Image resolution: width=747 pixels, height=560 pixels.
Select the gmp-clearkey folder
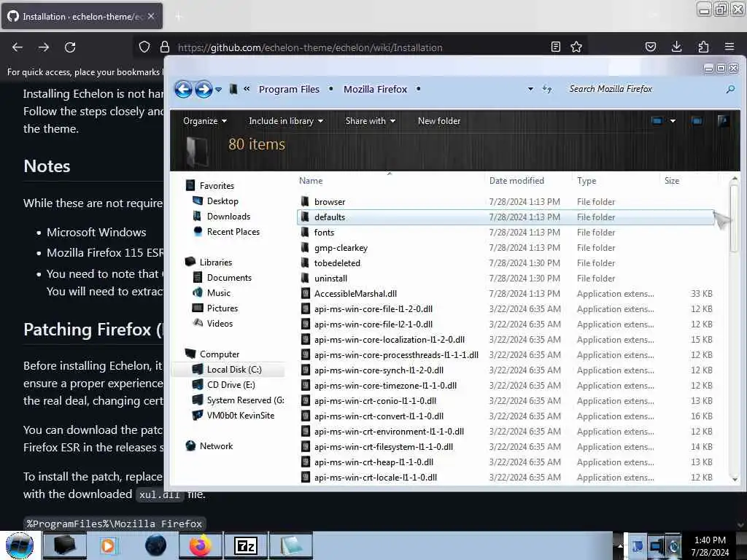506,248
